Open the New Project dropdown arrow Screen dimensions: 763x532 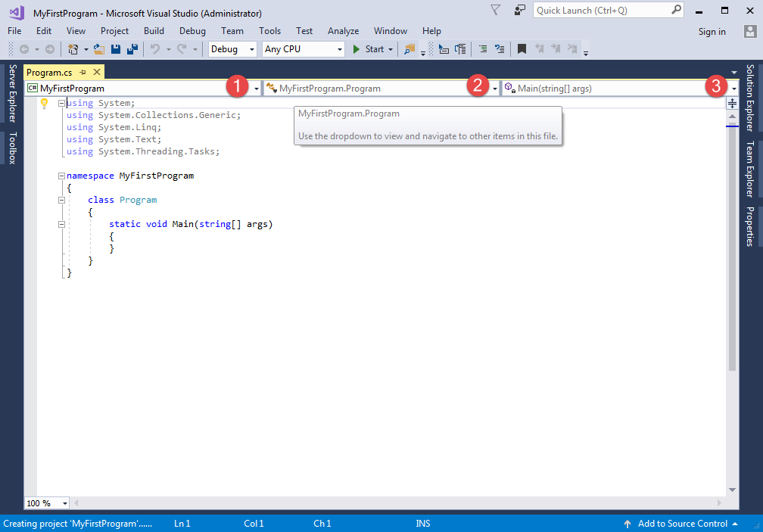pos(86,50)
